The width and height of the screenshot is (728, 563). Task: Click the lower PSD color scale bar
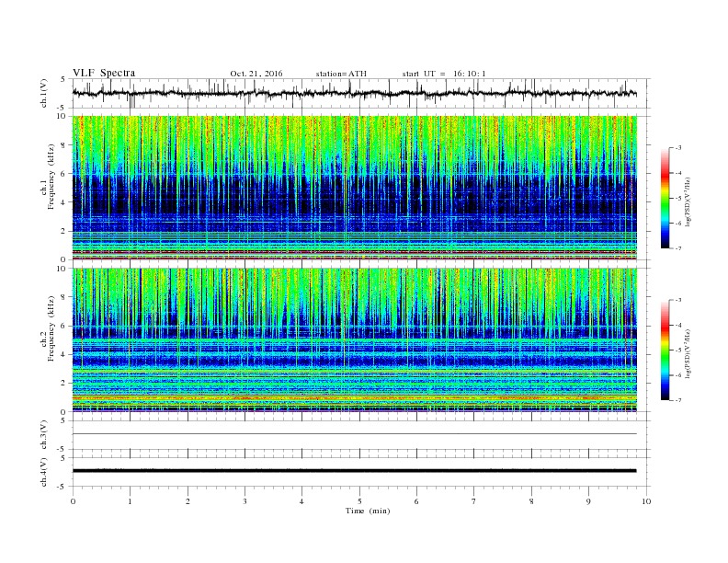coord(665,350)
